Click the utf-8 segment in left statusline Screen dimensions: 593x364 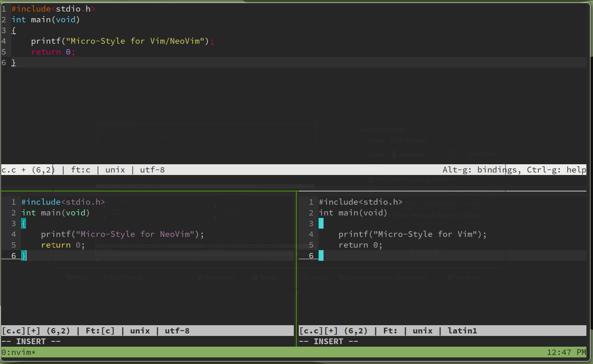coord(177,331)
